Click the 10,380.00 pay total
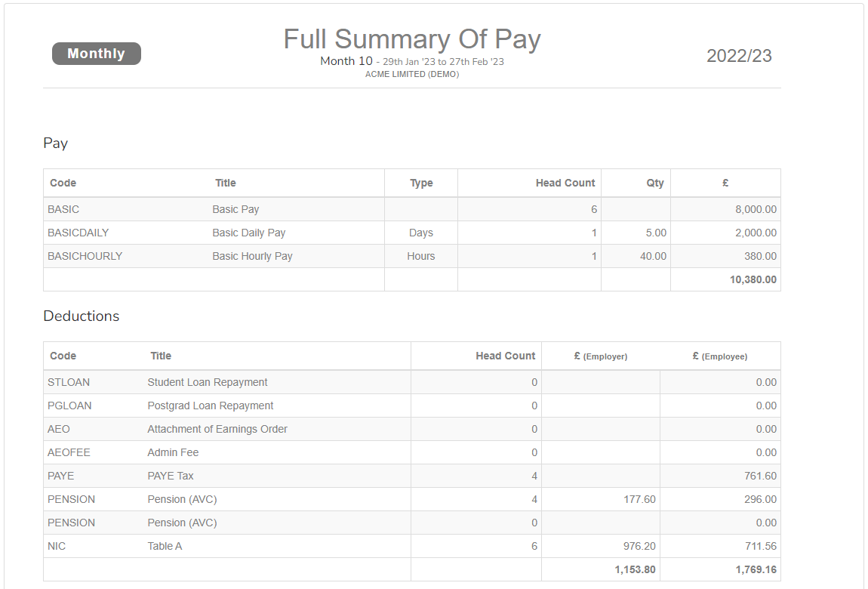 pyautogui.click(x=753, y=279)
